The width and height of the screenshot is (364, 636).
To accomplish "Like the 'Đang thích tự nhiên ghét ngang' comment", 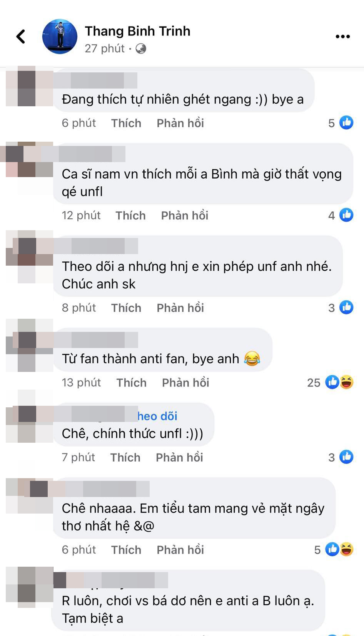I will point(126,123).
